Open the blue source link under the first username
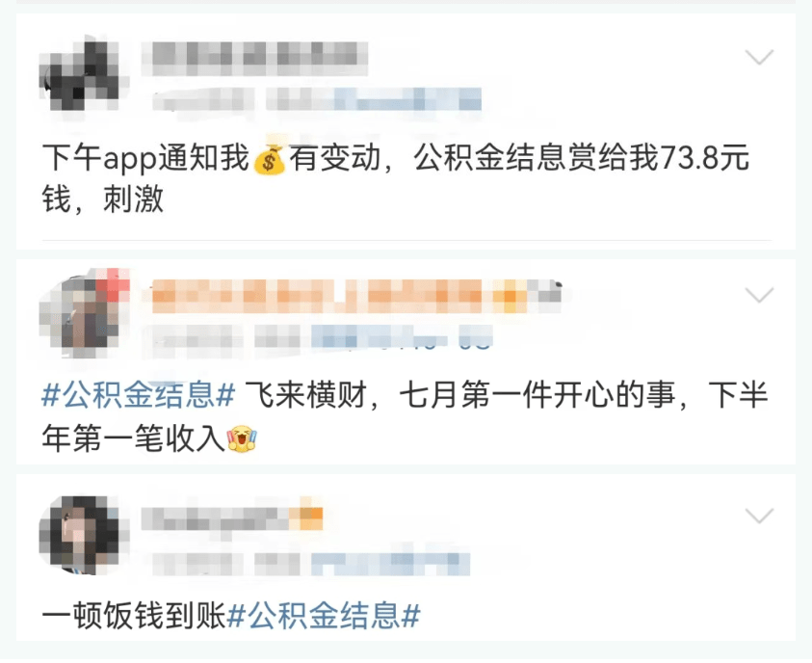812x663 pixels. (407, 99)
